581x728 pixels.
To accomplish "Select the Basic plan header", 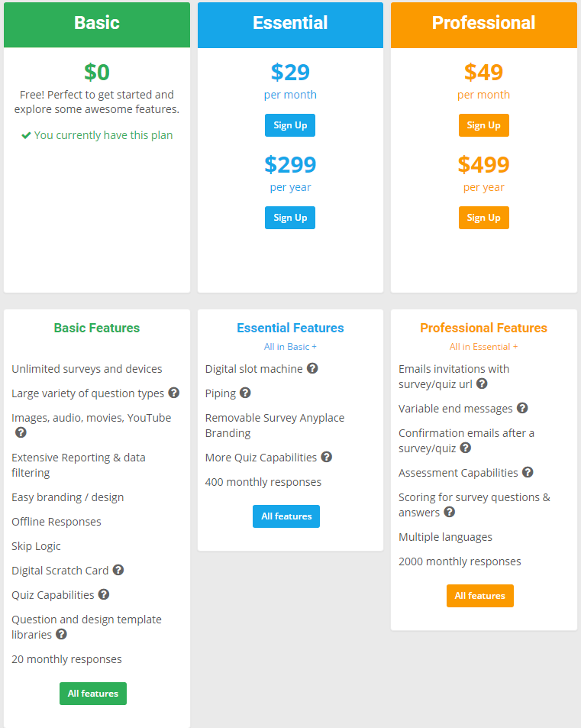I will [96, 23].
